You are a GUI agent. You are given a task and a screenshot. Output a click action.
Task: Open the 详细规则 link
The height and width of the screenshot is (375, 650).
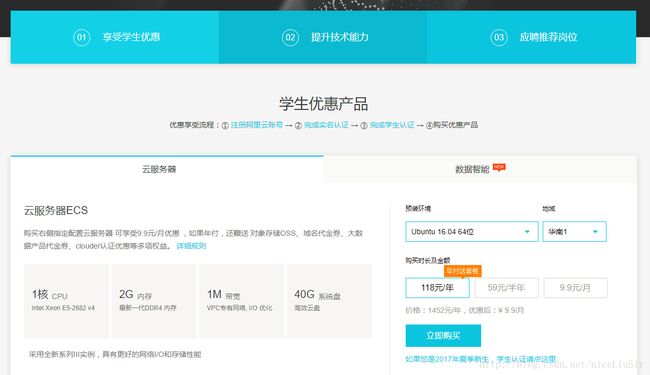tap(191, 246)
